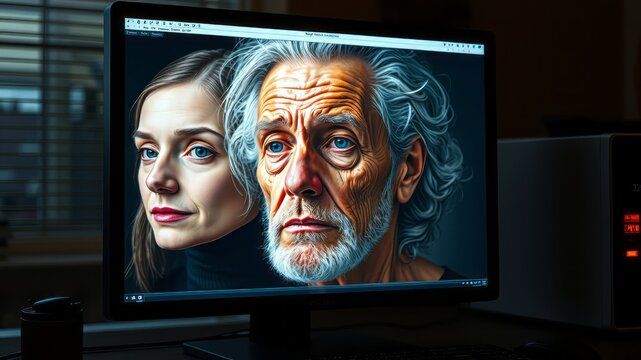The image size is (641, 360).
Task: Open the first text menu in the menu row
Action: (146, 28)
